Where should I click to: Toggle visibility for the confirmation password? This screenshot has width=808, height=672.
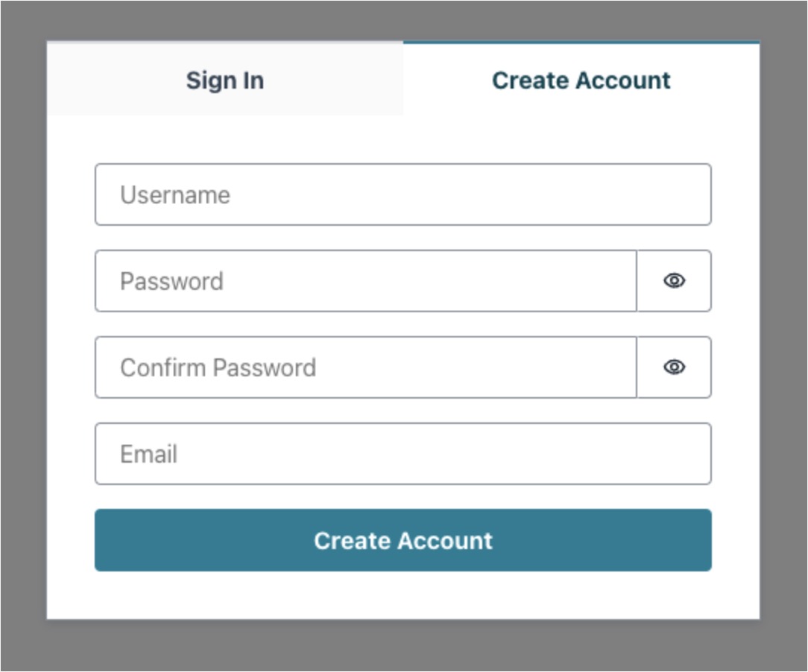coord(674,367)
